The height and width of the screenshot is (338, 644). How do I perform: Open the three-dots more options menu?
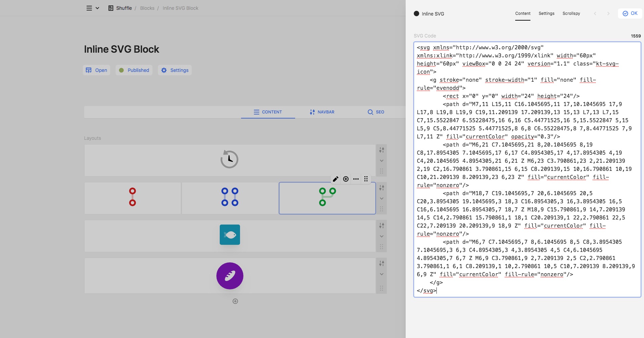click(x=356, y=179)
